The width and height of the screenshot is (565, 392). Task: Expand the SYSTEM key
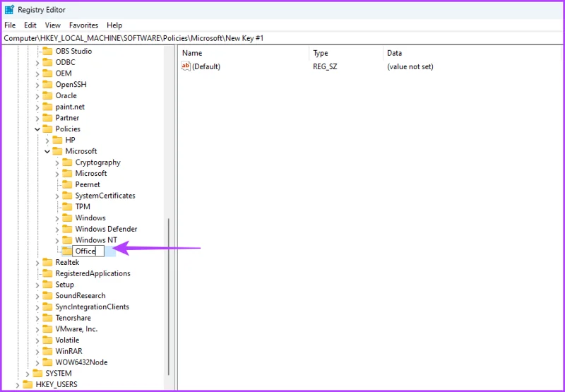pyautogui.click(x=28, y=373)
